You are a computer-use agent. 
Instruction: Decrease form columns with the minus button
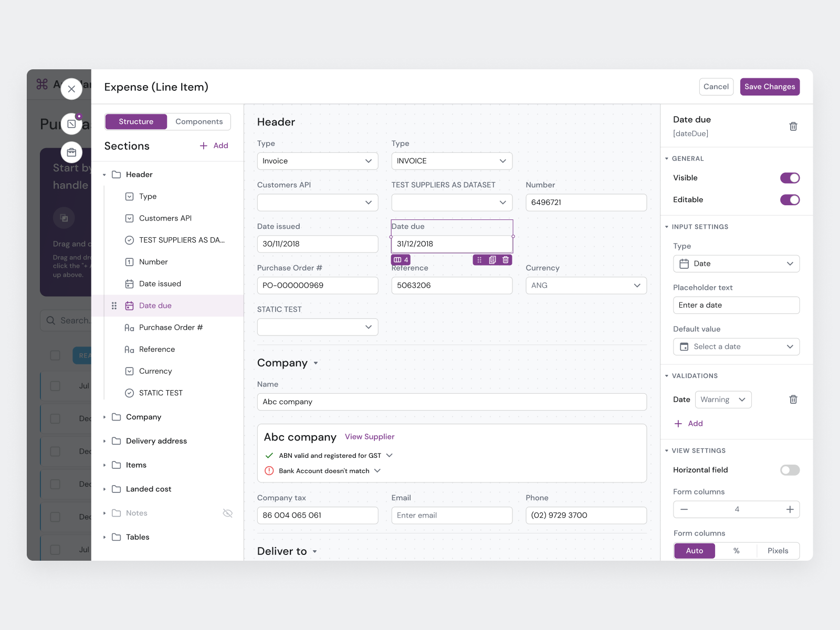tap(684, 509)
